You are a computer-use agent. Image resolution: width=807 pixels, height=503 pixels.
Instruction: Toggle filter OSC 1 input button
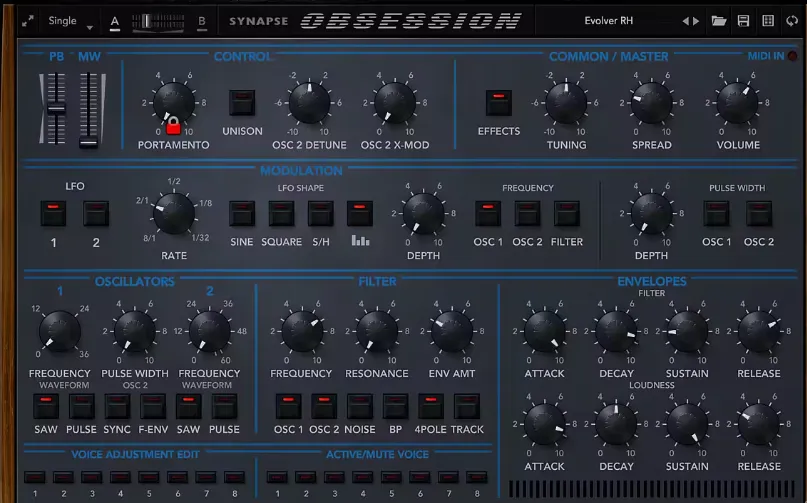pyautogui.click(x=288, y=407)
